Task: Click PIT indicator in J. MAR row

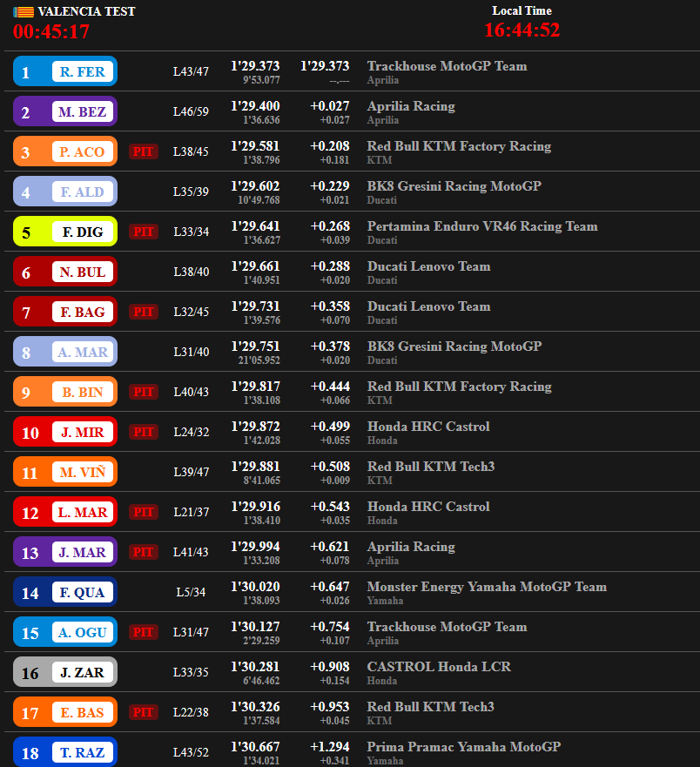Action: (x=144, y=552)
